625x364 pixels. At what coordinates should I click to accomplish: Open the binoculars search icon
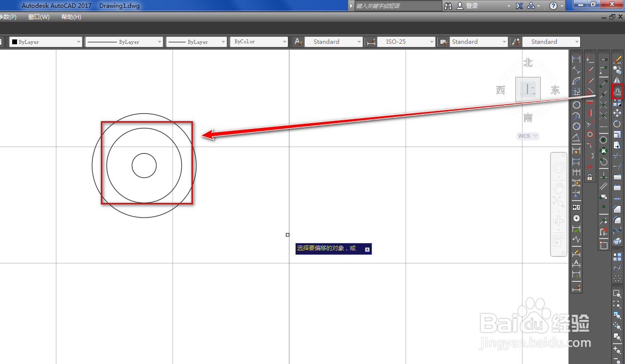click(x=449, y=6)
